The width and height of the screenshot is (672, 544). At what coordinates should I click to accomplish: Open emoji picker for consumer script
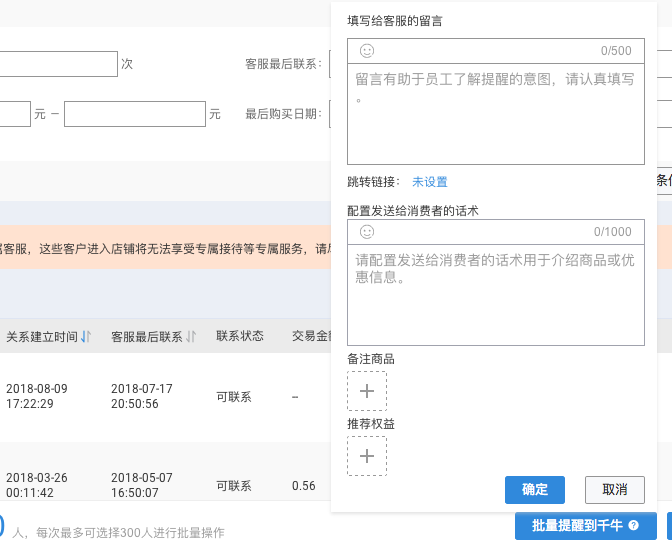(x=367, y=232)
